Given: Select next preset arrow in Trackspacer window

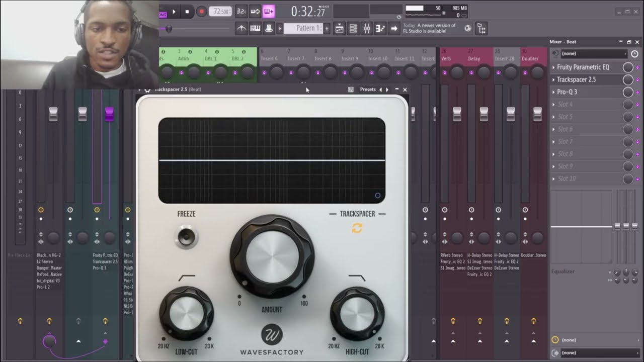Looking at the screenshot, I should [x=387, y=89].
